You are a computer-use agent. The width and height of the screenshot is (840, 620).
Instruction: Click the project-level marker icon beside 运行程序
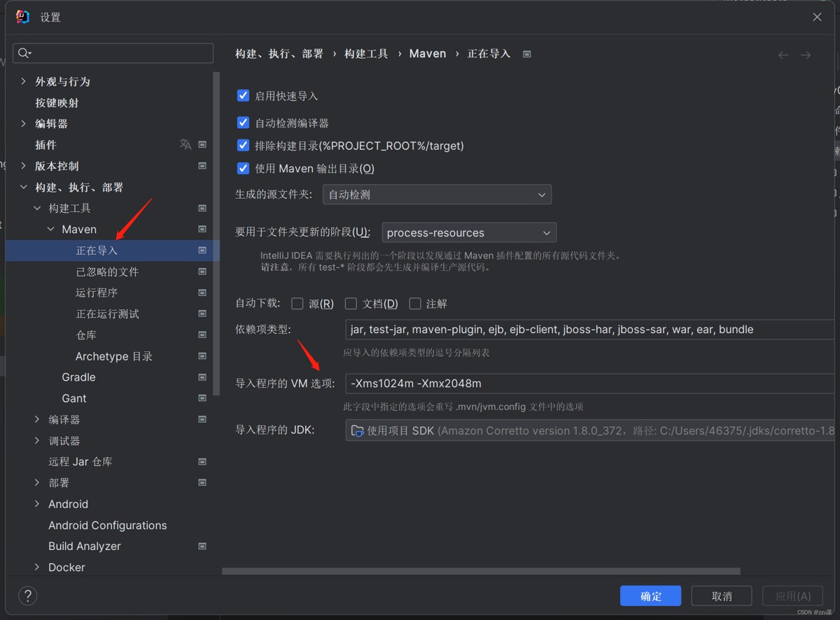click(x=202, y=293)
